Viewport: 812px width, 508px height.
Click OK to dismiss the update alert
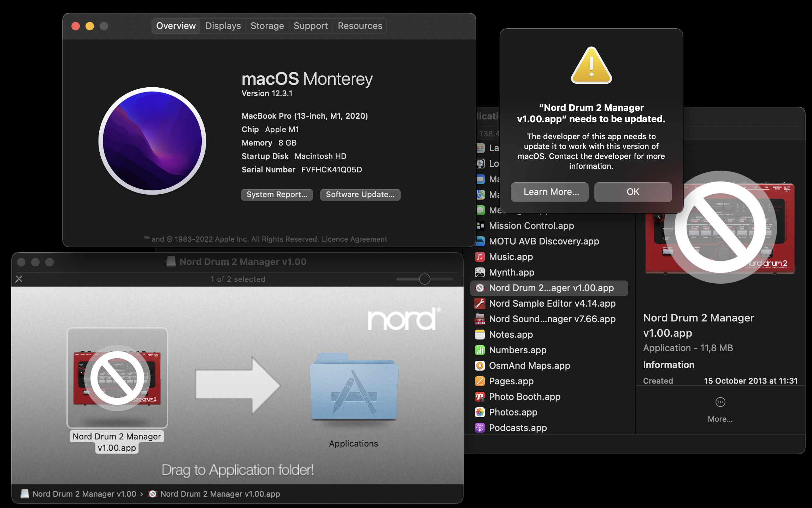(633, 192)
